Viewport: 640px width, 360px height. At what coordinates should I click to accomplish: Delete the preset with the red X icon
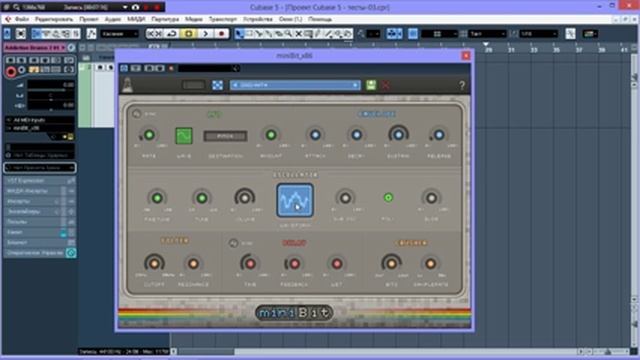tap(385, 85)
